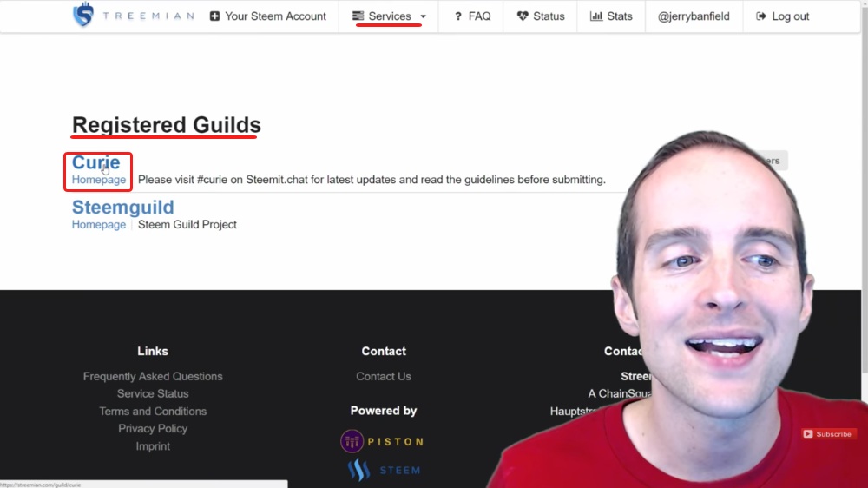Click the heartbeat Status icon

[523, 16]
